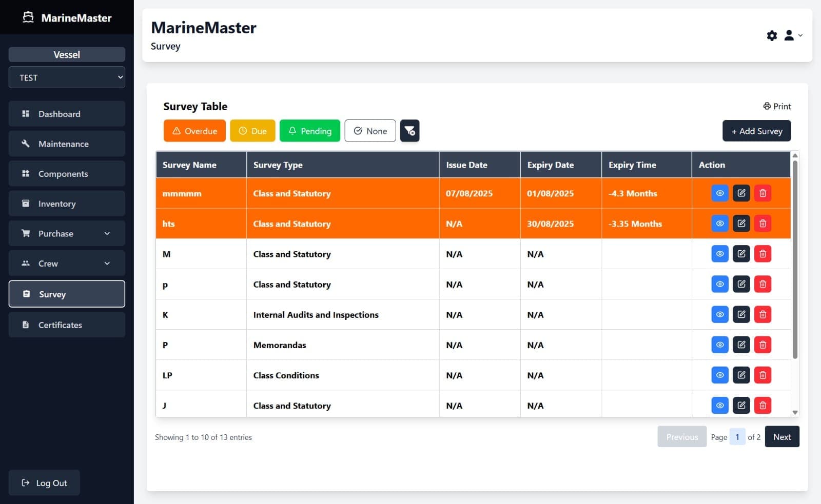Toggle the Overdue filter
The height and width of the screenshot is (504, 821).
pos(194,131)
